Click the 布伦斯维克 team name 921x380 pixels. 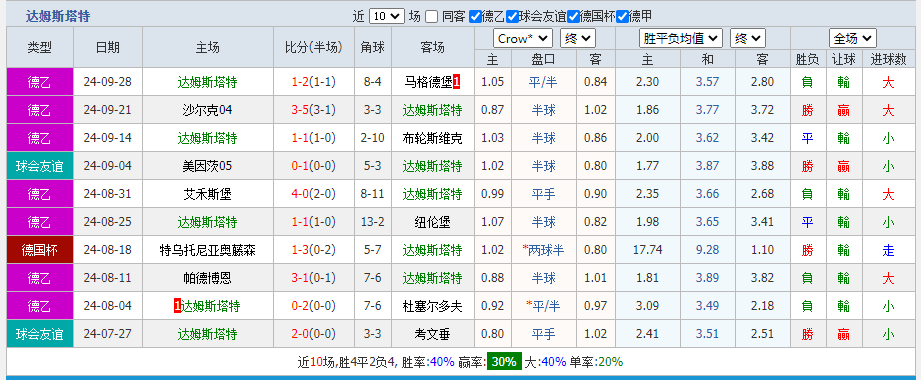coord(433,138)
